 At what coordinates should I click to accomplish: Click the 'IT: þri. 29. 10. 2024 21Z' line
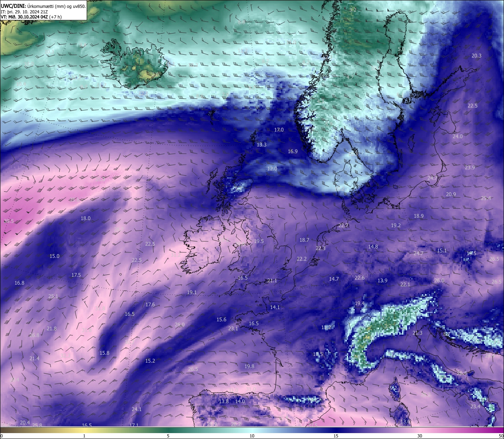click(x=24, y=11)
